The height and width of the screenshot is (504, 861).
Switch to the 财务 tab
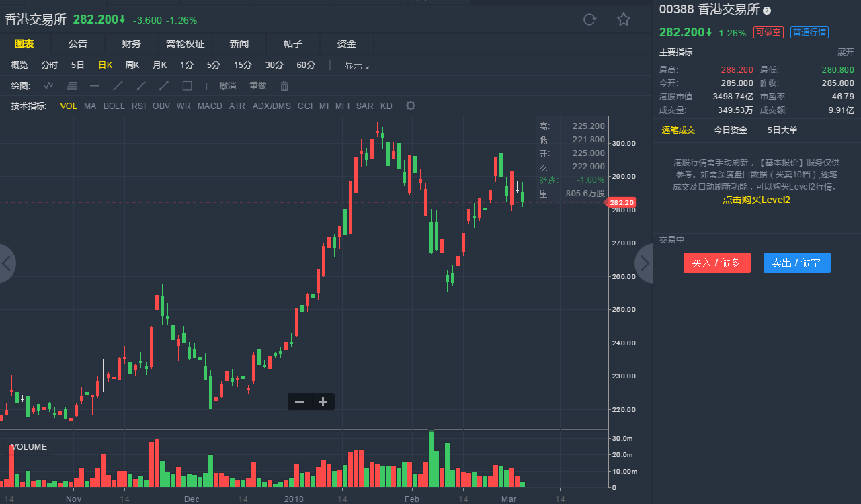132,44
